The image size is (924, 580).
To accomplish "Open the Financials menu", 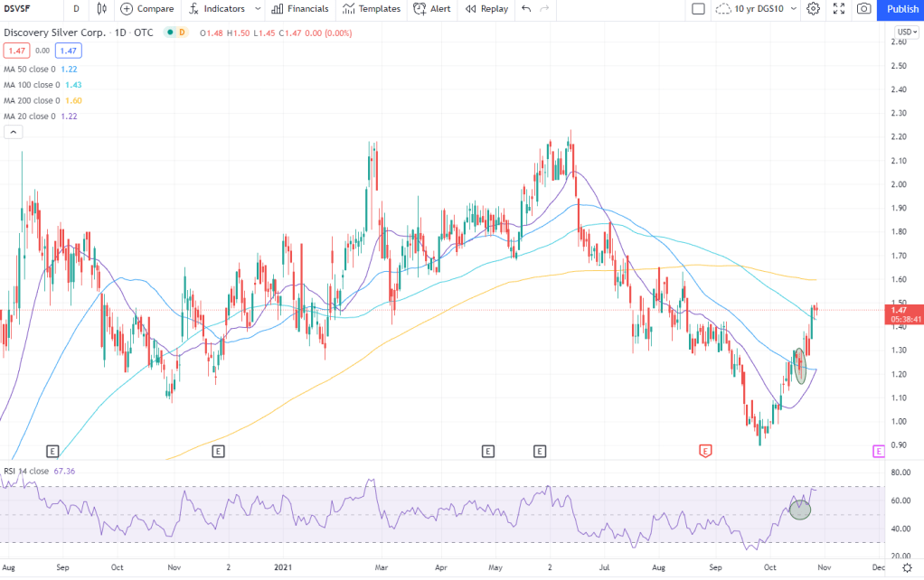I will (x=302, y=9).
